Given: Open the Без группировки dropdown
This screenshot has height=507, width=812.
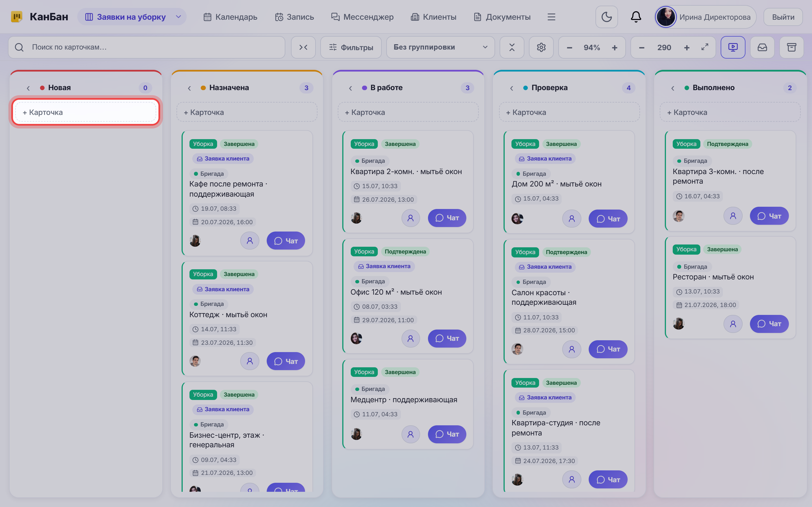Looking at the screenshot, I should 440,47.
